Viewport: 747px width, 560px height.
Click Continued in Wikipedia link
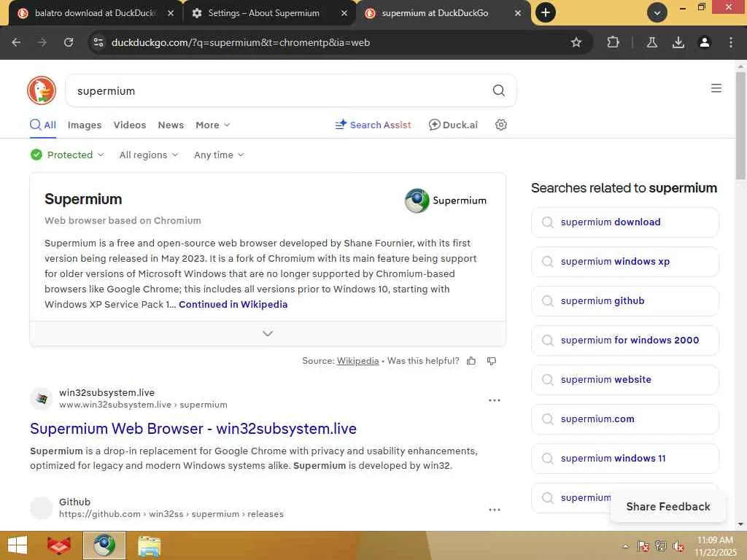(x=233, y=304)
